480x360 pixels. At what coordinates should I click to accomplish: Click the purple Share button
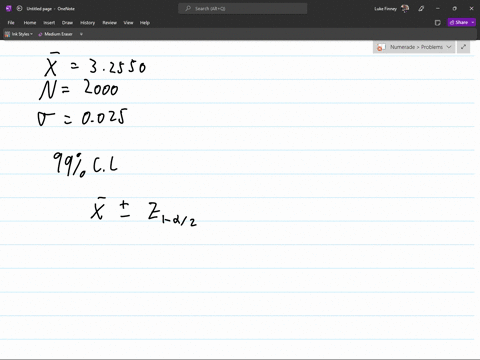pos(459,22)
